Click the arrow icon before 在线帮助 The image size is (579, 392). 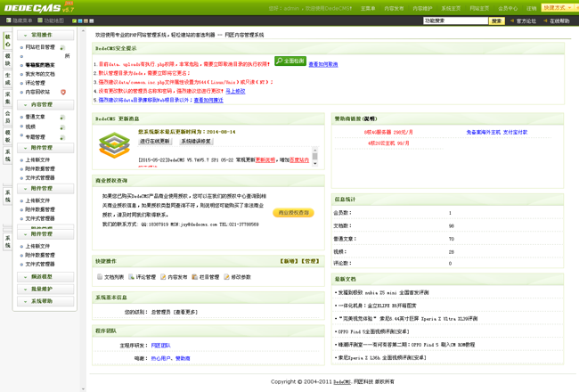pyautogui.click(x=545, y=20)
